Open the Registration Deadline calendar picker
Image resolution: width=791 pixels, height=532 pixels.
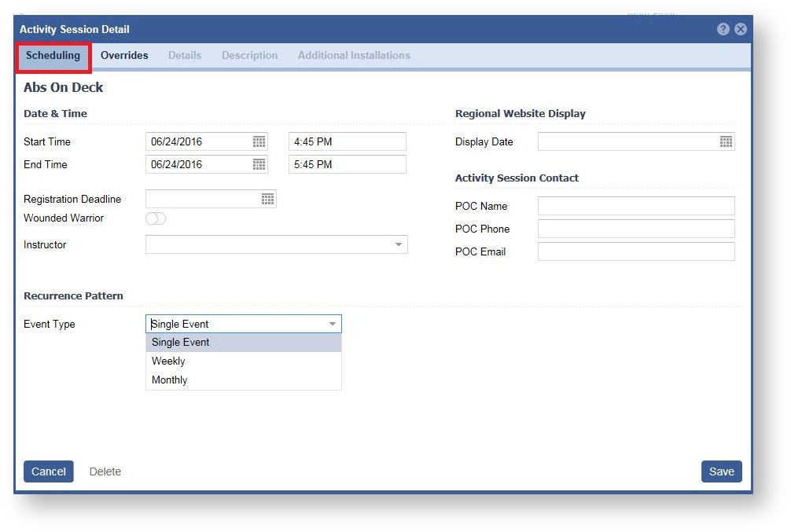pyautogui.click(x=268, y=199)
